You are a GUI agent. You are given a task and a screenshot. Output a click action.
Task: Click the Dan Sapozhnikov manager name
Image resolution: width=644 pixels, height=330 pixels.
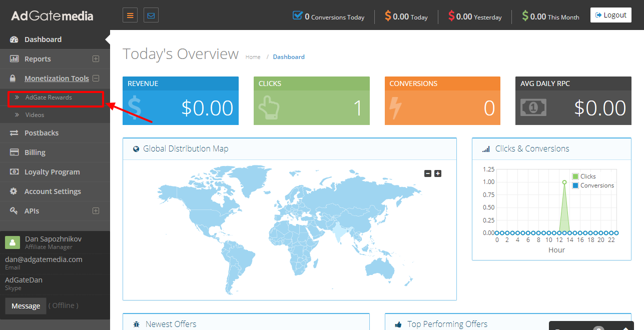click(x=53, y=239)
